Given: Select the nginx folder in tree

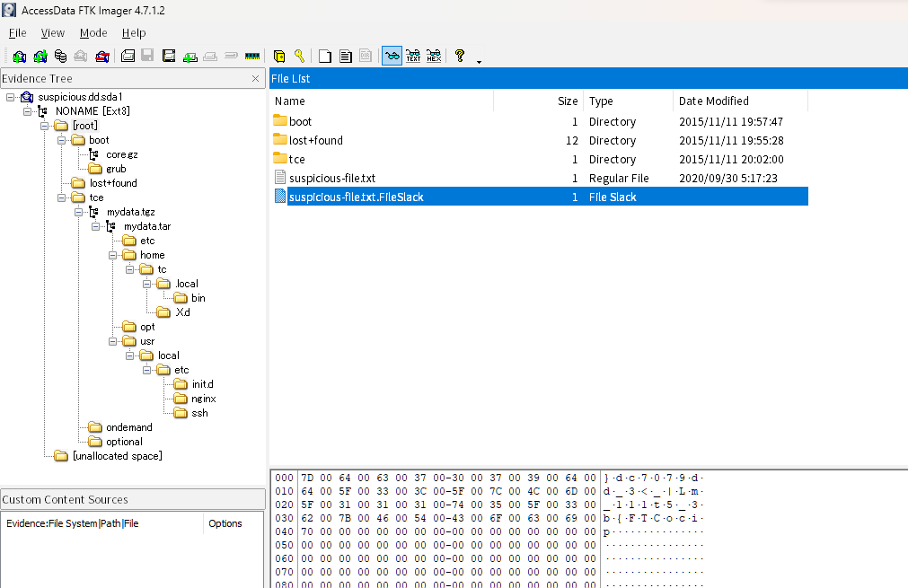Looking at the screenshot, I should [x=203, y=399].
